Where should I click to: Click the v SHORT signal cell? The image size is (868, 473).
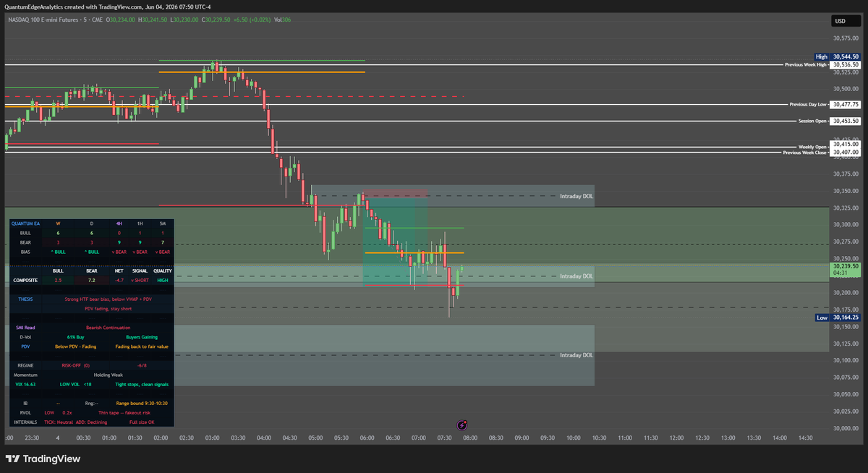140,279
